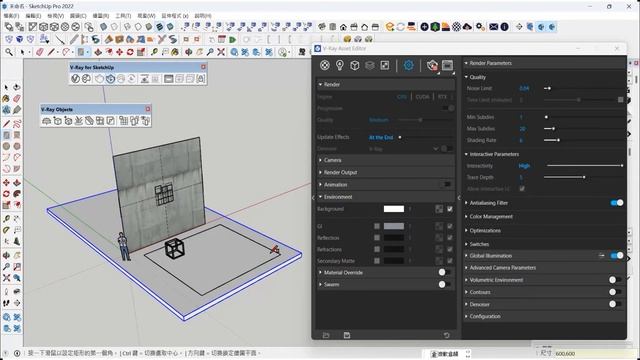640x360 pixels.
Task: Revert settings to default with the undo icon
Action: point(447,335)
